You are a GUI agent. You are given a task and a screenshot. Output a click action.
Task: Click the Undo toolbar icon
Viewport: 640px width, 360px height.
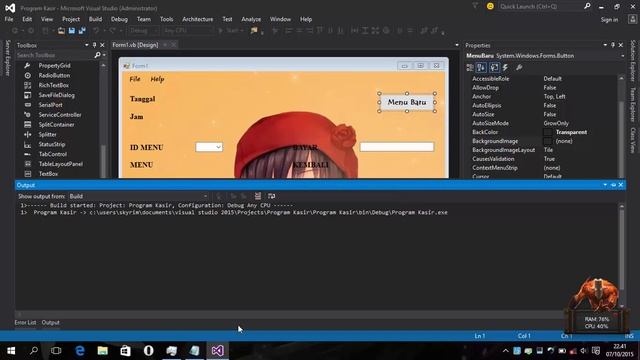coord(96,31)
